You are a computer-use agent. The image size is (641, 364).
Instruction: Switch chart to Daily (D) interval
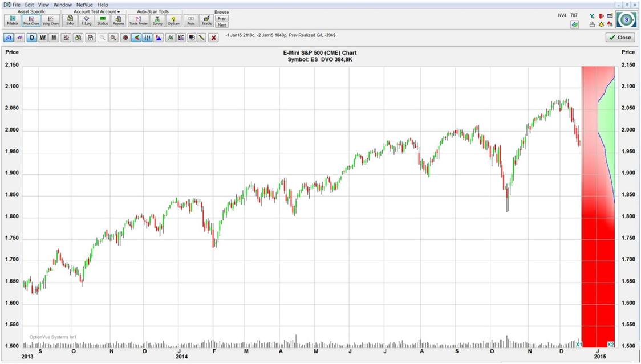tap(32, 38)
